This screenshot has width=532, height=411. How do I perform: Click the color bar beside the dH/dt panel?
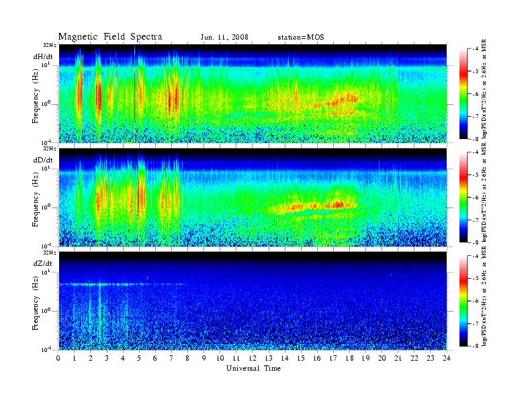point(463,94)
